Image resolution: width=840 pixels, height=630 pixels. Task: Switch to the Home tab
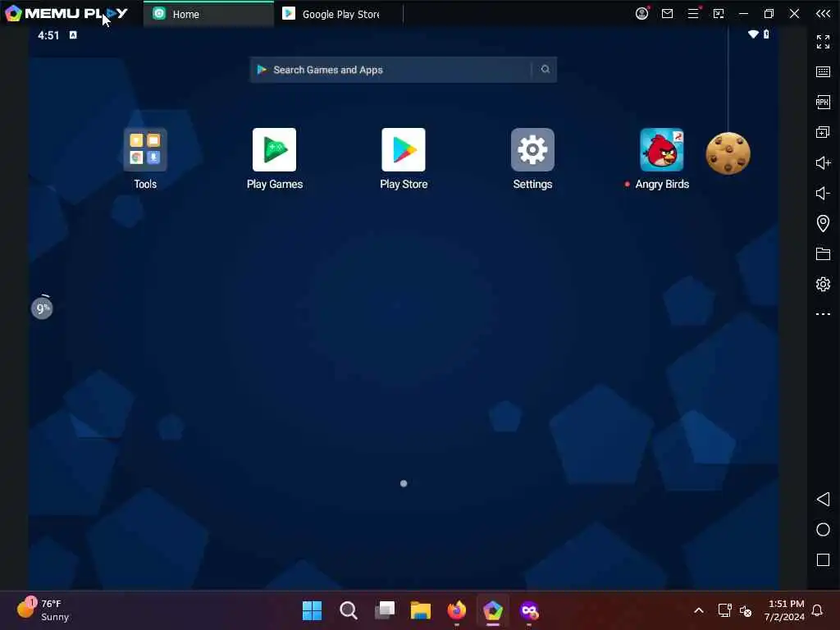pos(208,14)
